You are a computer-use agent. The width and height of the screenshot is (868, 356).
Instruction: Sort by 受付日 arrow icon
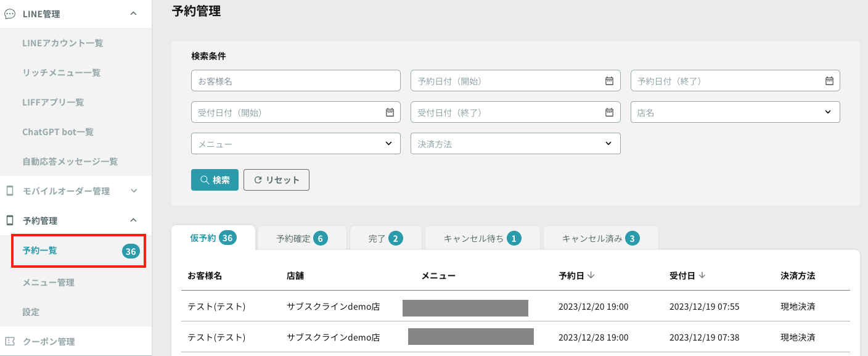click(x=702, y=275)
